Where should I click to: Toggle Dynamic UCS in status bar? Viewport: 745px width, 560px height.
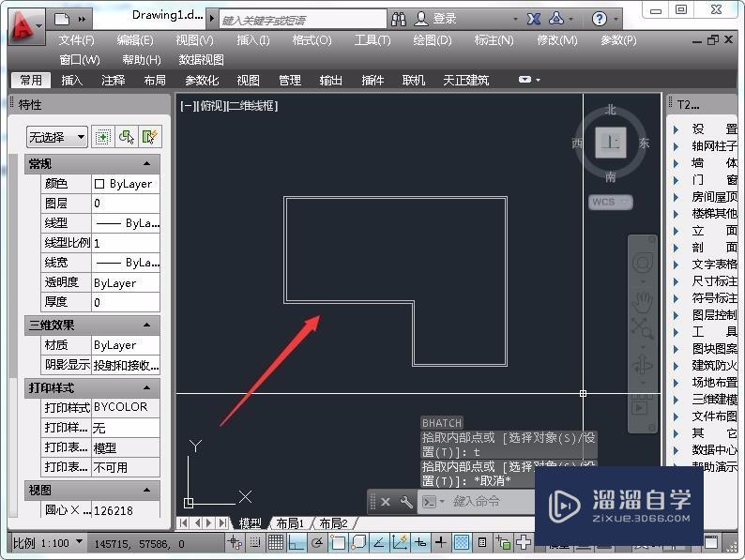point(400,542)
